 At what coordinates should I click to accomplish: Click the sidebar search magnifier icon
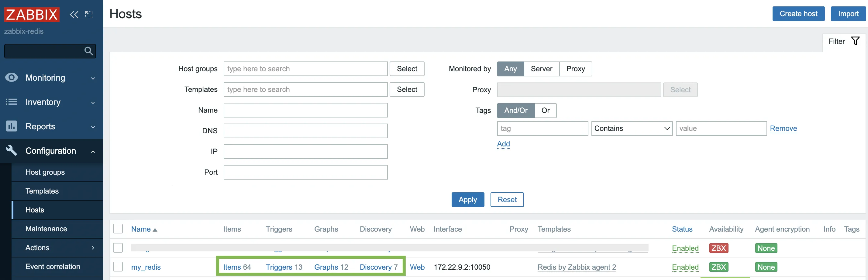tap(89, 51)
